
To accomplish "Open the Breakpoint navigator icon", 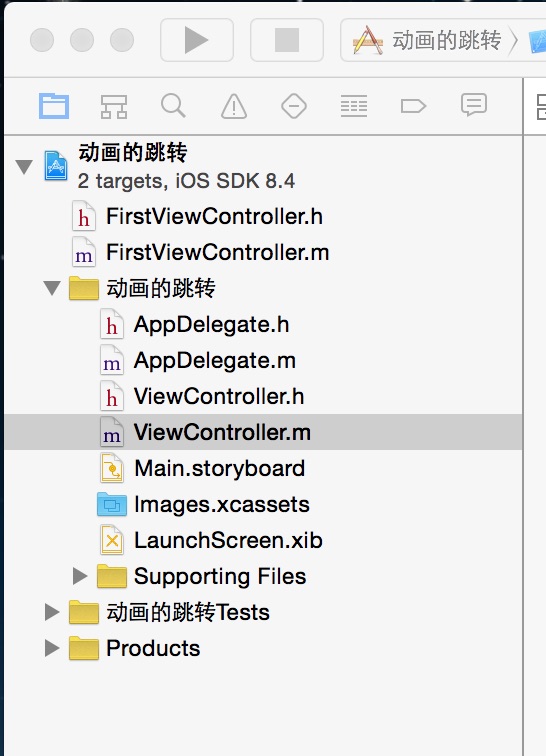I will pyautogui.click(x=413, y=106).
